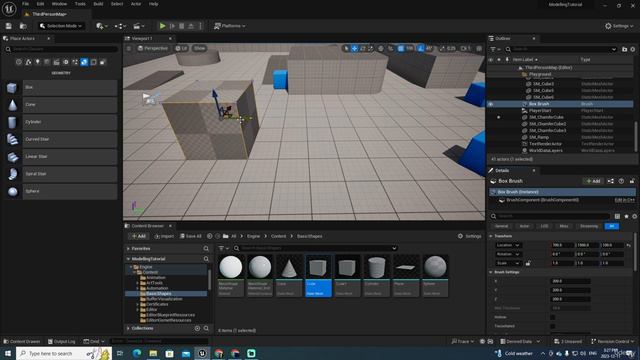Toggle the Tessellated checkbox
Image resolution: width=640 pixels, height=360 pixels.
(x=553, y=326)
